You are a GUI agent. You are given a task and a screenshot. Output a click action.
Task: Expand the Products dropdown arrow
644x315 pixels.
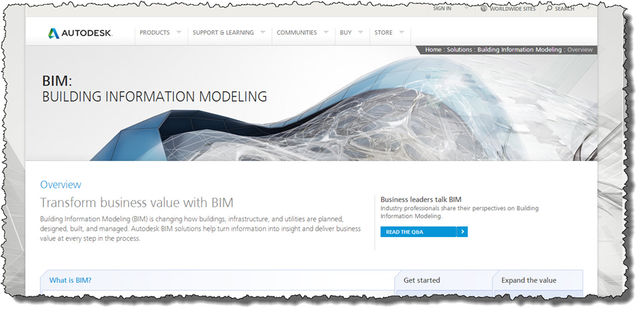pos(179,32)
